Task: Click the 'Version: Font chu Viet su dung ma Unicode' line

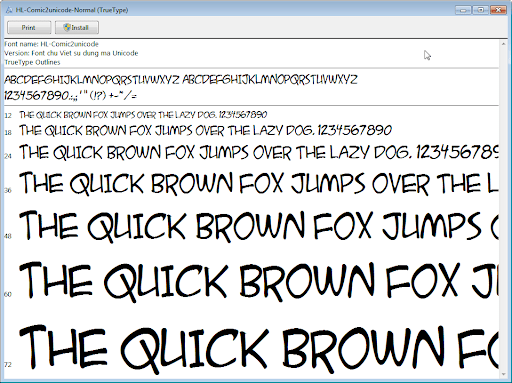Action: point(71,53)
